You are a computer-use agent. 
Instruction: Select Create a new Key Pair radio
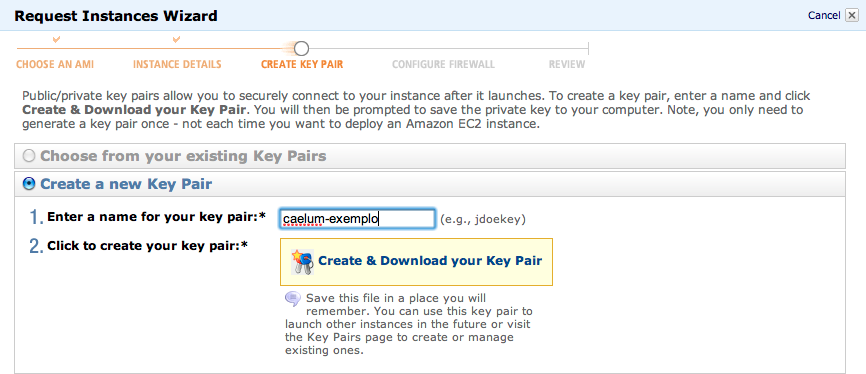(28, 184)
